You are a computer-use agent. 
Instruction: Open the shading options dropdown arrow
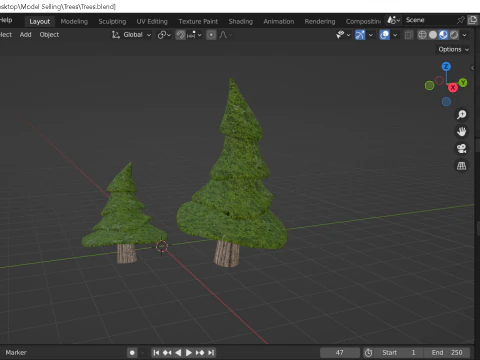point(464,35)
